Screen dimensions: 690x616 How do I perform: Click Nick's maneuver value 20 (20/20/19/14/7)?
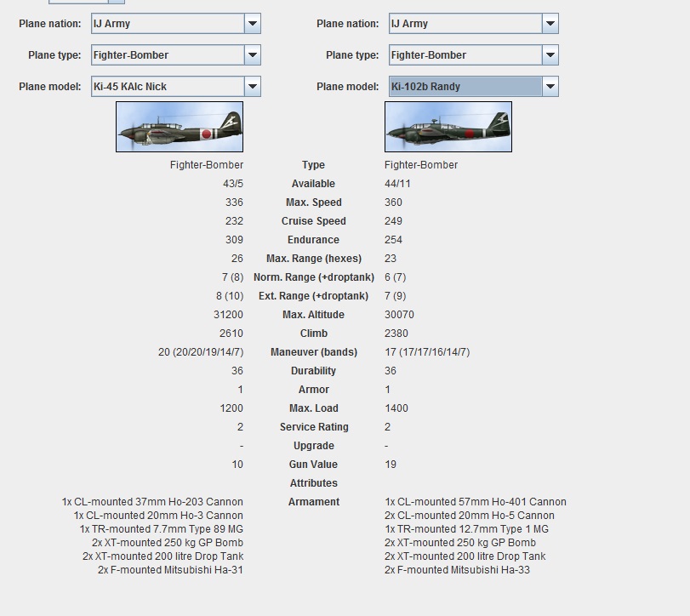coord(201,352)
